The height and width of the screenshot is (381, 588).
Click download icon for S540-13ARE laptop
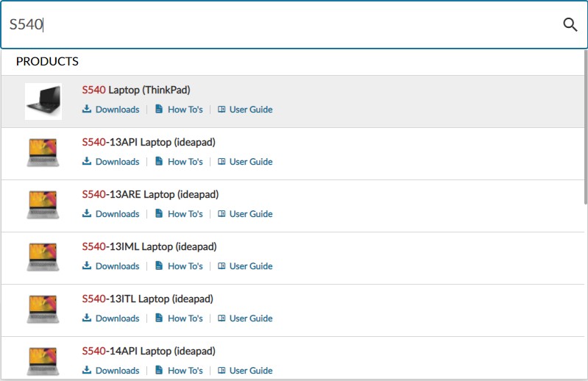87,214
